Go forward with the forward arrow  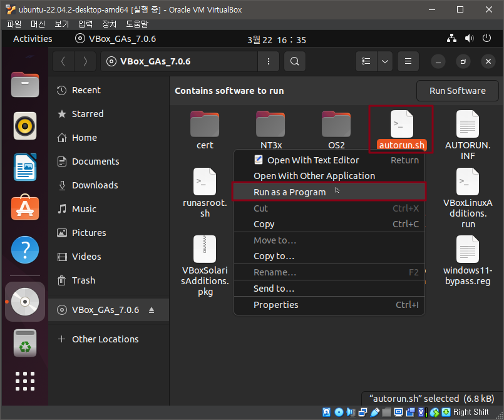tap(85, 61)
